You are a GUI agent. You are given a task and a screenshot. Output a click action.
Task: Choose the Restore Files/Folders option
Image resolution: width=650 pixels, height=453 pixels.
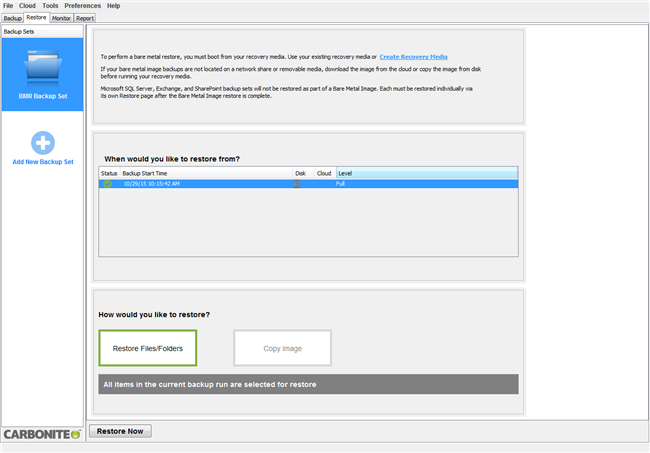point(147,348)
